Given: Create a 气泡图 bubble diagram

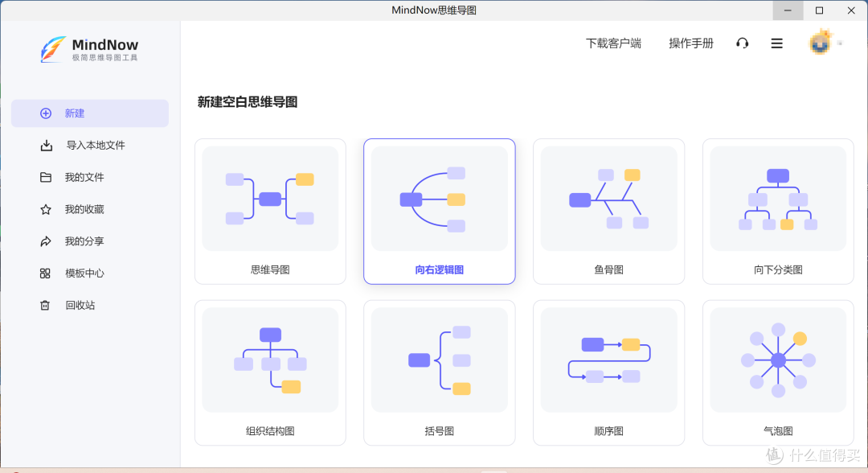Looking at the screenshot, I should click(778, 372).
